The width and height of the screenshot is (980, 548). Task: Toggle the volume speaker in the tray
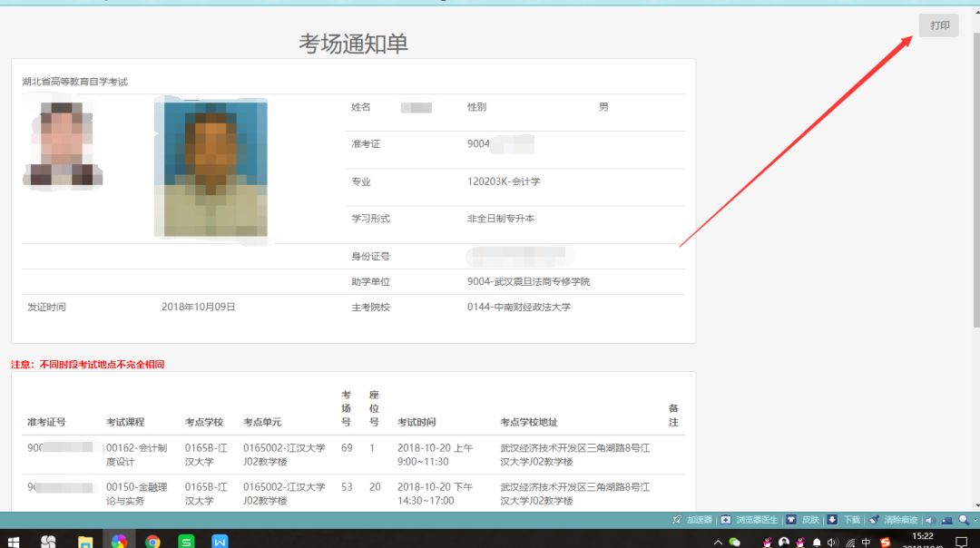pyautogui.click(x=832, y=542)
